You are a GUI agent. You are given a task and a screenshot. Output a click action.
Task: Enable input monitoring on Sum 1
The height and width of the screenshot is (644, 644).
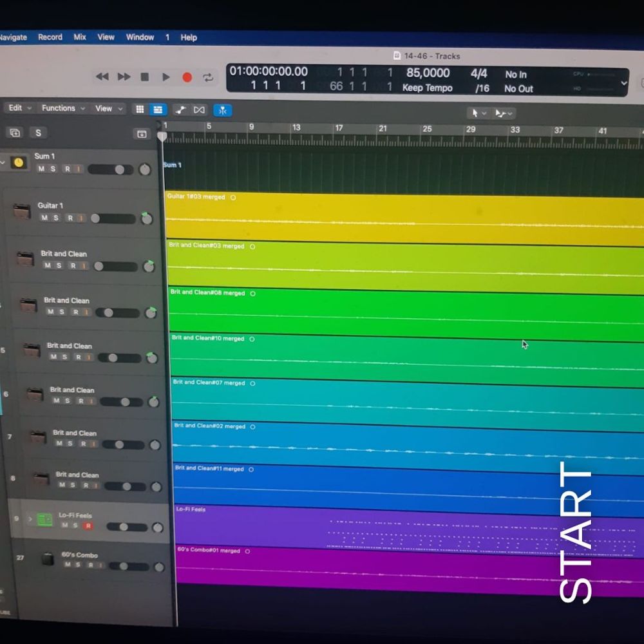tap(78, 169)
